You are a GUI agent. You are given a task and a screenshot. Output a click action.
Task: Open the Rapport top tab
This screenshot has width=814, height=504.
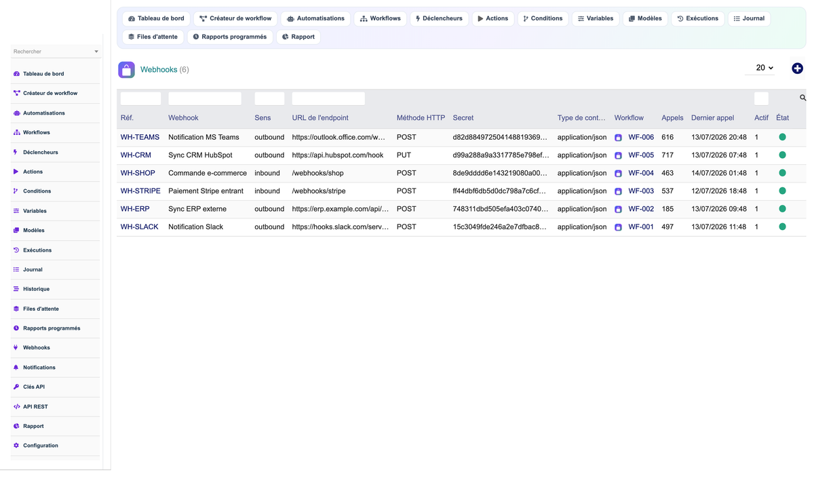[298, 37]
